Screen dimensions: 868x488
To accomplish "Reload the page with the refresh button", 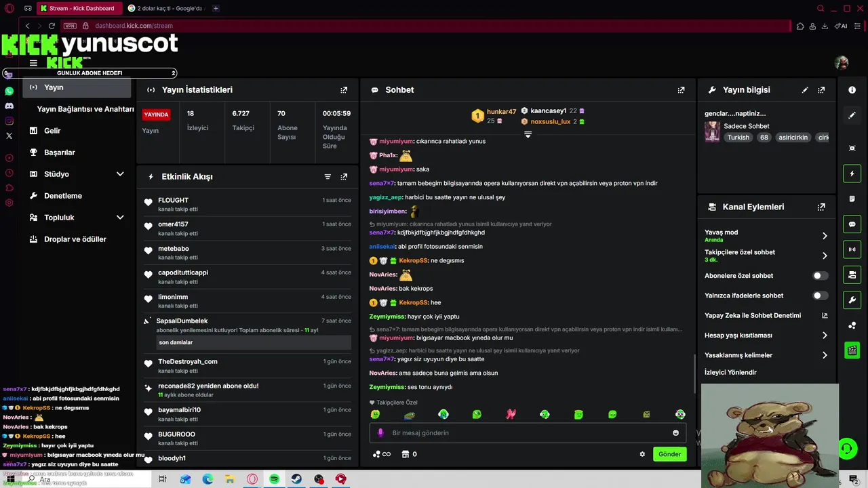I will (x=52, y=26).
